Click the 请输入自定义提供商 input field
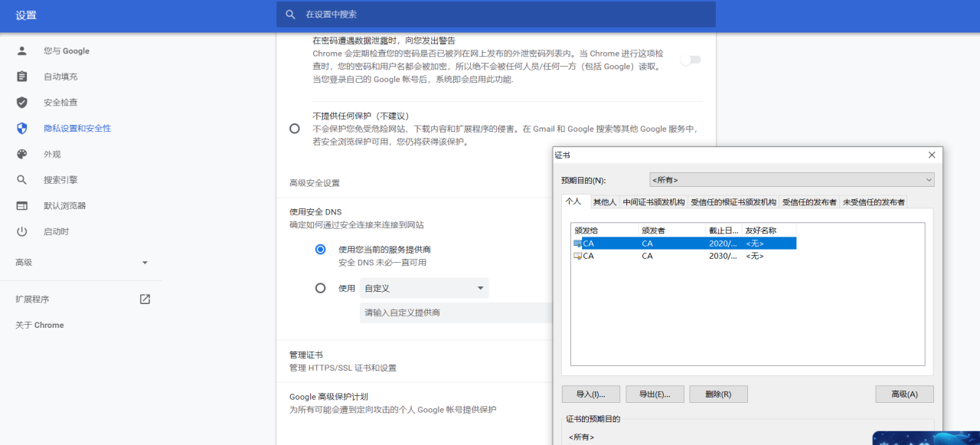980x445 pixels. click(456, 312)
